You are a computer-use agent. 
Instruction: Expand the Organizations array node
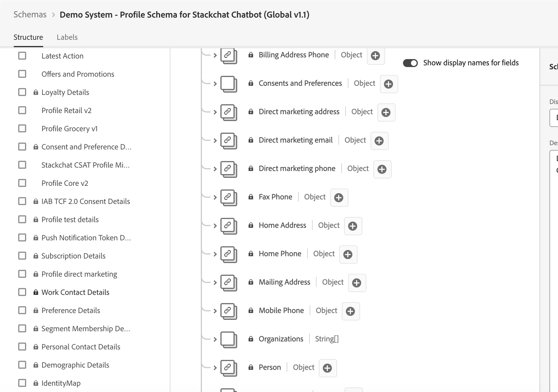tap(215, 339)
